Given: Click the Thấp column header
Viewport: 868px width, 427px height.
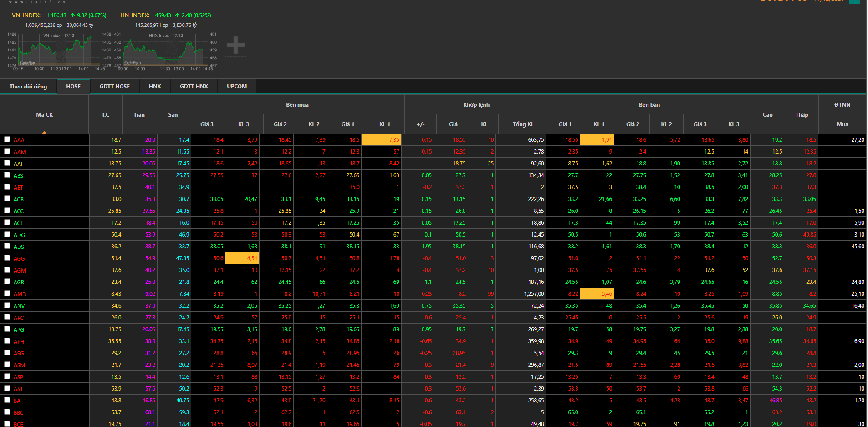Looking at the screenshot, I should [x=802, y=115].
